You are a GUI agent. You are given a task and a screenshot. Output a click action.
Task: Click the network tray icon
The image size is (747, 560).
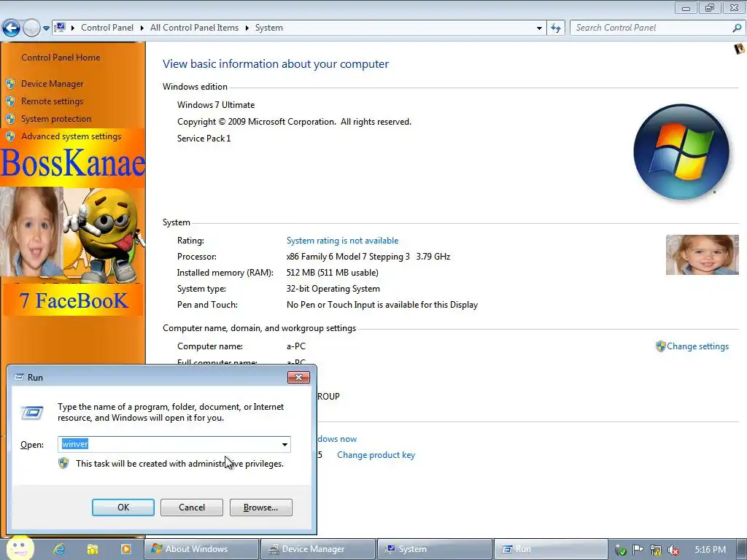(656, 550)
